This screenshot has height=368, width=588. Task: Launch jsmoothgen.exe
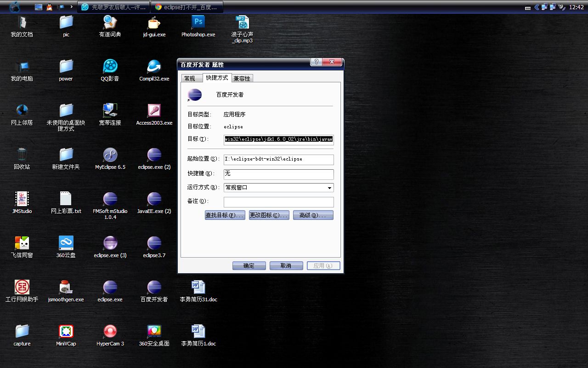pyautogui.click(x=66, y=287)
